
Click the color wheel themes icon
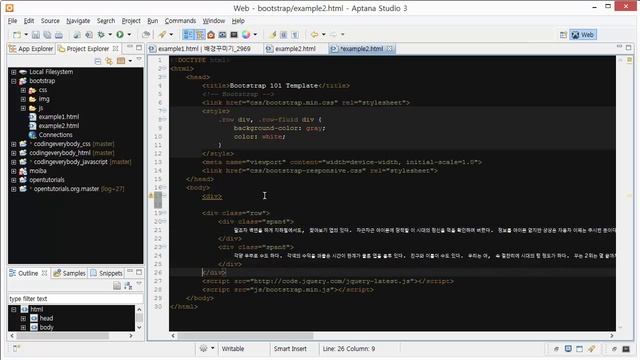pos(246,35)
